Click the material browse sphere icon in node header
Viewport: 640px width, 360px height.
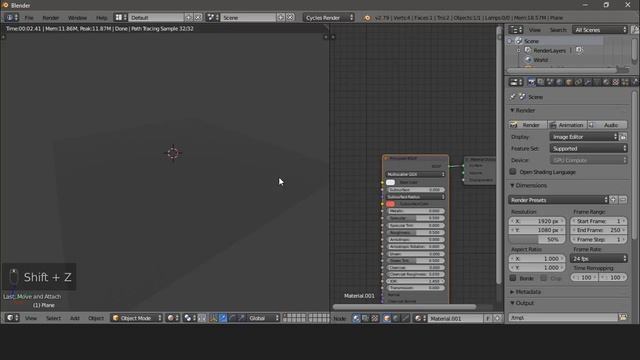[420, 318]
